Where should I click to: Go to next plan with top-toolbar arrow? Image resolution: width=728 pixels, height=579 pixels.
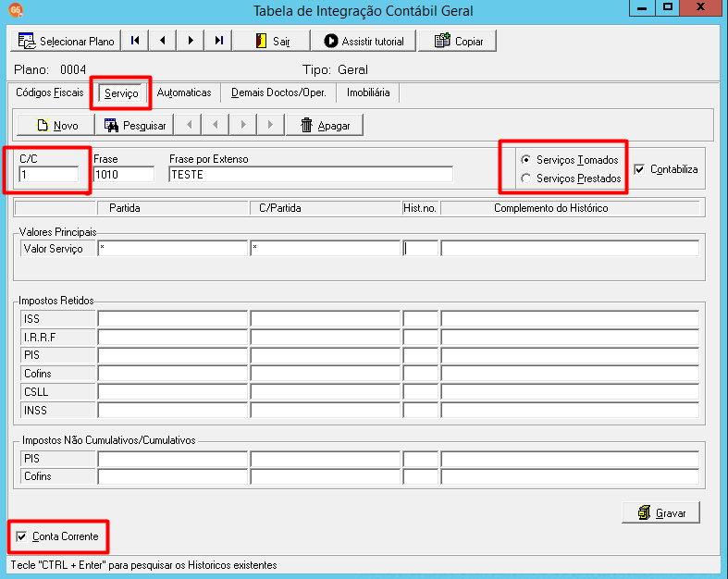(191, 41)
